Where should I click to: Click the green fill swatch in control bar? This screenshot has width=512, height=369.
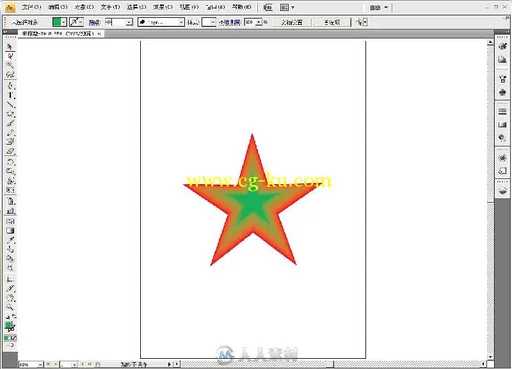tap(57, 22)
